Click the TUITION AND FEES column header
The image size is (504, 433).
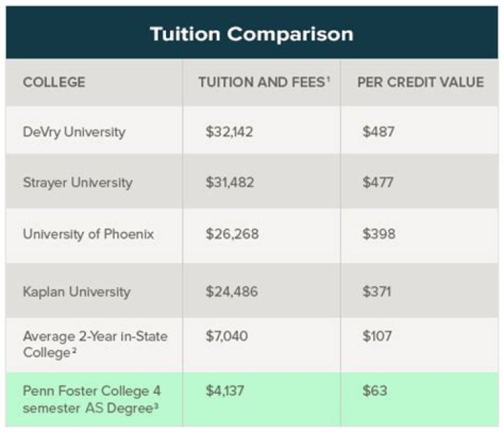click(x=264, y=82)
